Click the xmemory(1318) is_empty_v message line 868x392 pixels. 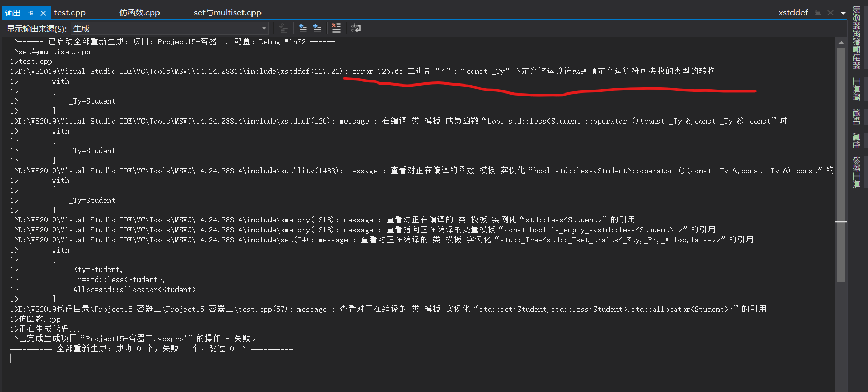[362, 230]
